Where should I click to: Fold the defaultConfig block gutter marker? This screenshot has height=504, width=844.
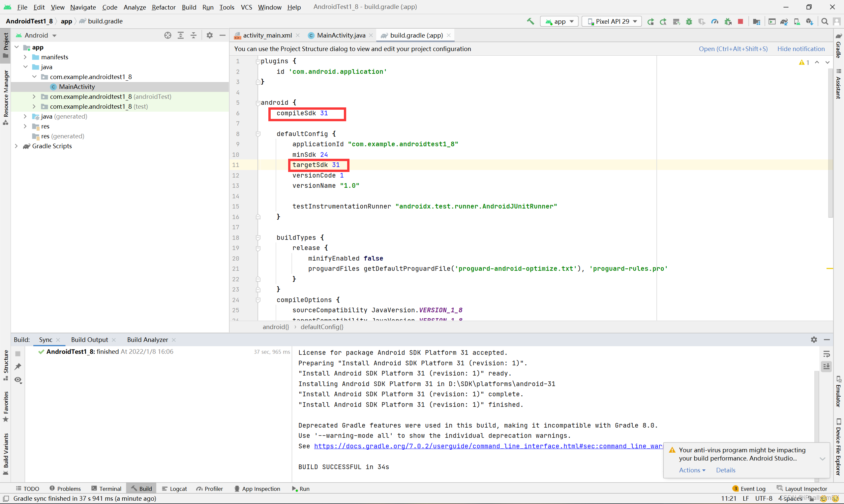pos(258,134)
